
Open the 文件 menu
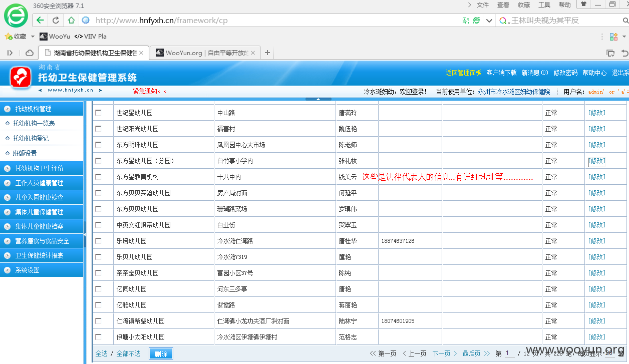(483, 5)
